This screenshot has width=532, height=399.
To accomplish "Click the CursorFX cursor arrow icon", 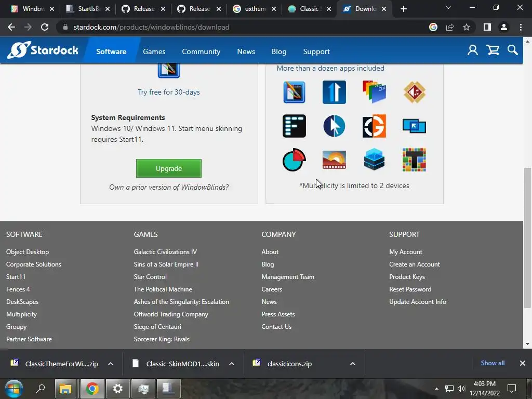I will click(334, 126).
